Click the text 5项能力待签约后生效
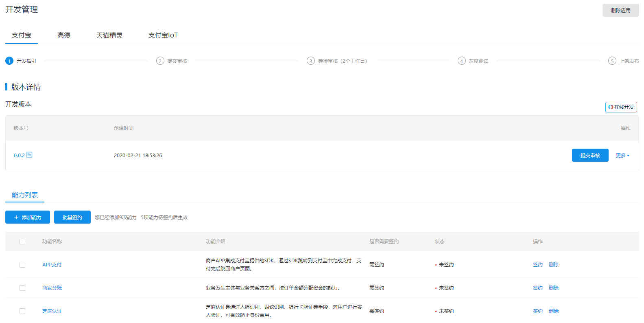Screen dimensions: 644x323 tap(164, 218)
